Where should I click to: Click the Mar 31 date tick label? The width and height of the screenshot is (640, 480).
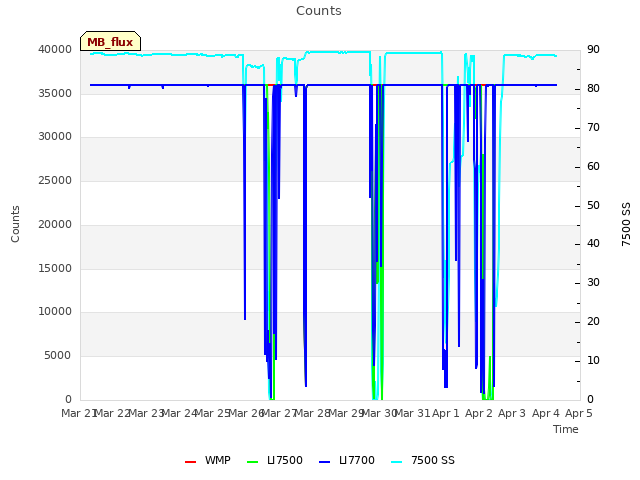(x=413, y=413)
